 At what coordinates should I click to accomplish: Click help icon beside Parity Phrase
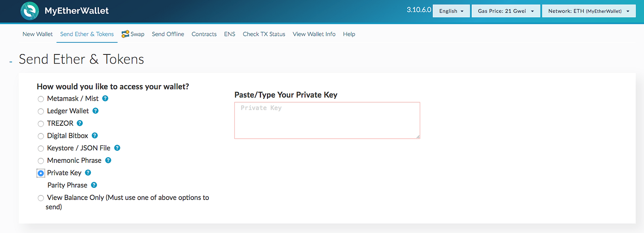click(x=94, y=185)
